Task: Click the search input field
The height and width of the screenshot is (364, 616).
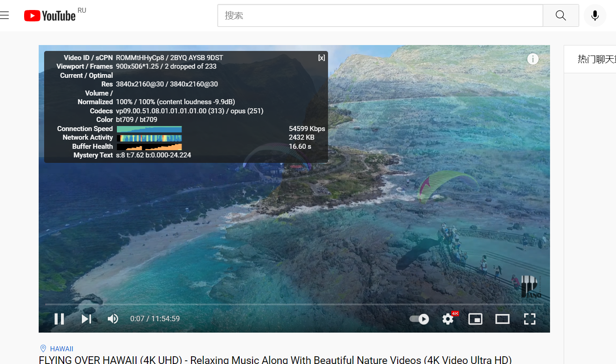Action: (380, 15)
